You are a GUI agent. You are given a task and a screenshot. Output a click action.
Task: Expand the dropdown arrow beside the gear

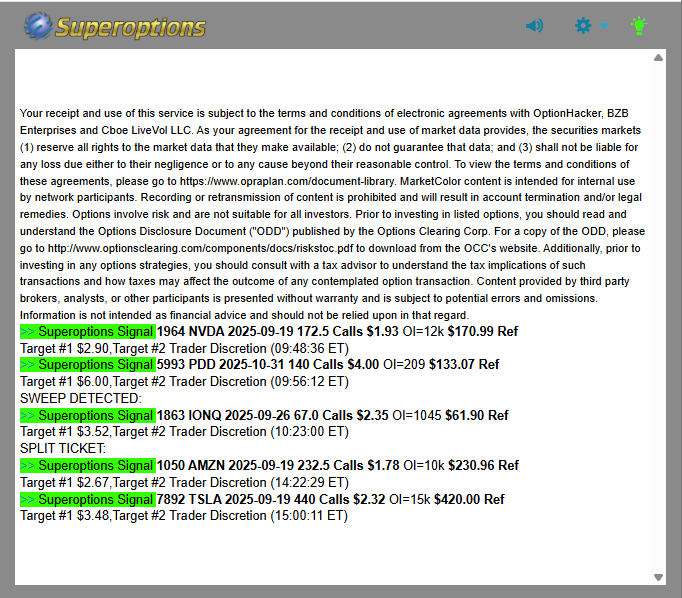click(x=604, y=26)
